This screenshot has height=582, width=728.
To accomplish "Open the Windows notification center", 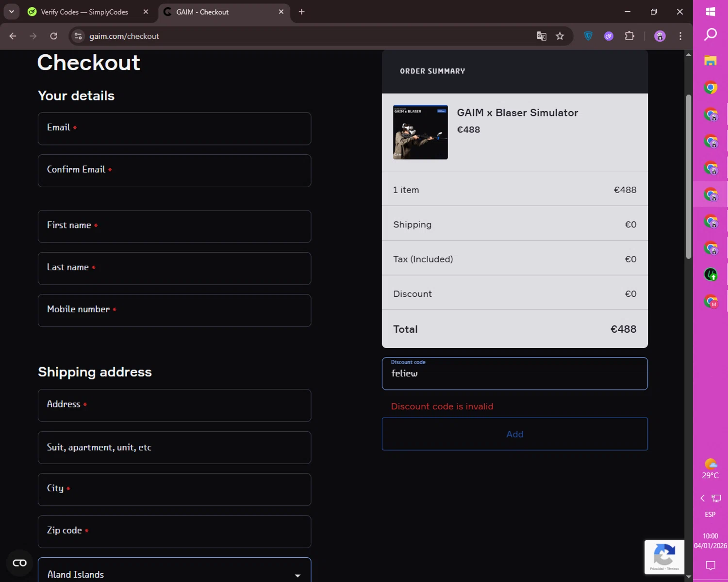I will [711, 566].
